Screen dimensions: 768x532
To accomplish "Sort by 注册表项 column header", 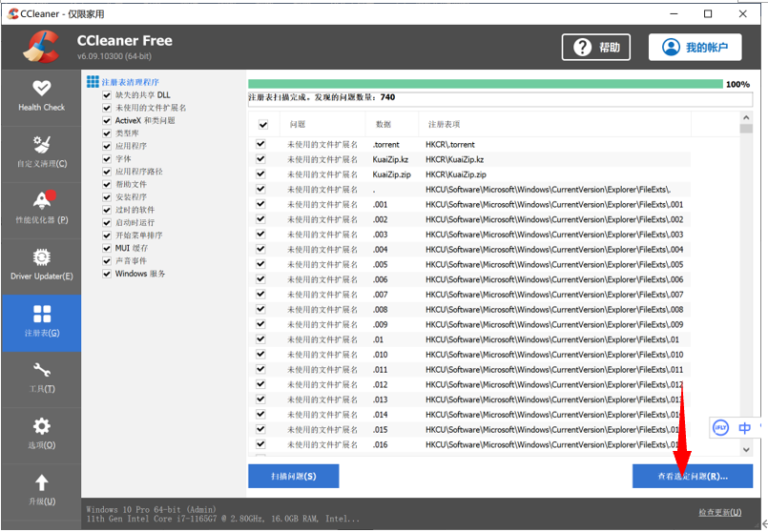I will (x=554, y=124).
